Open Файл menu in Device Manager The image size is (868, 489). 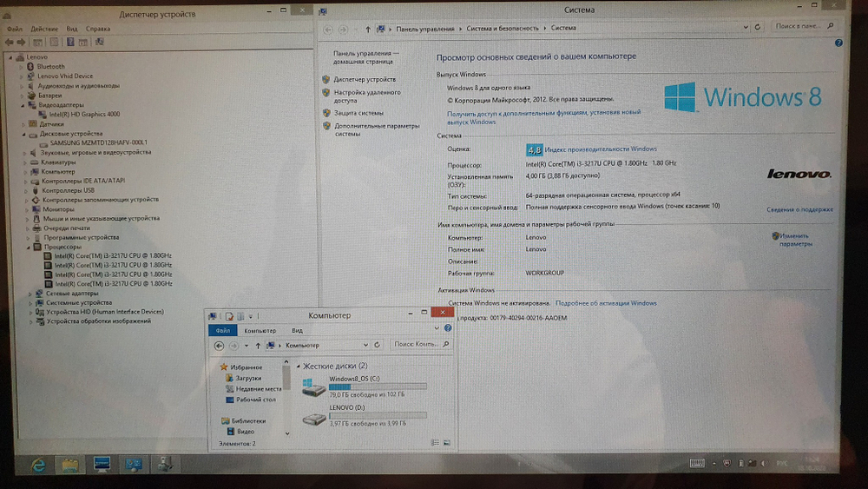coord(15,29)
